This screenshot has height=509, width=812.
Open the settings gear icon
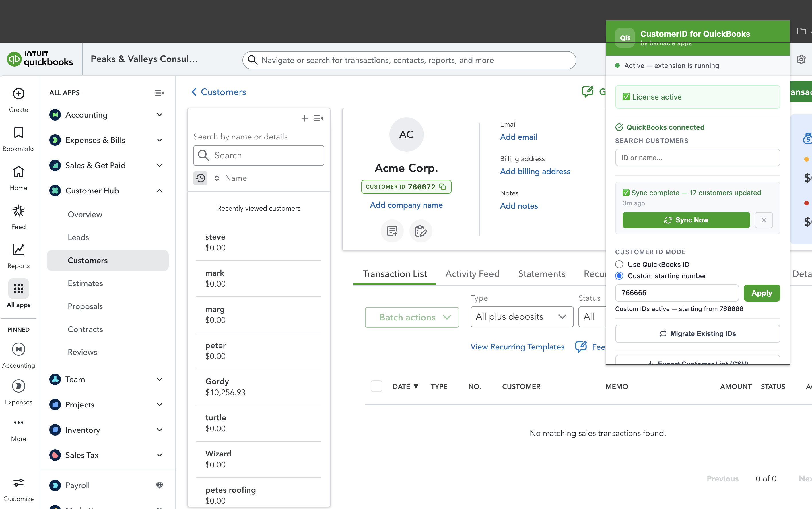tap(801, 60)
